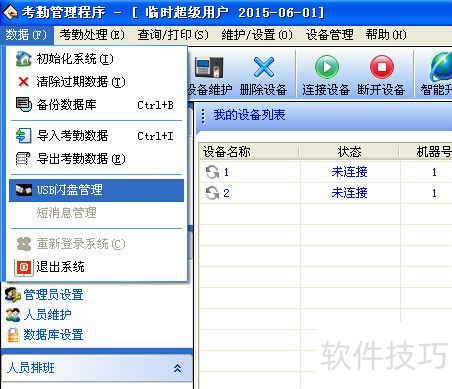Select device row named 2

[326, 193]
